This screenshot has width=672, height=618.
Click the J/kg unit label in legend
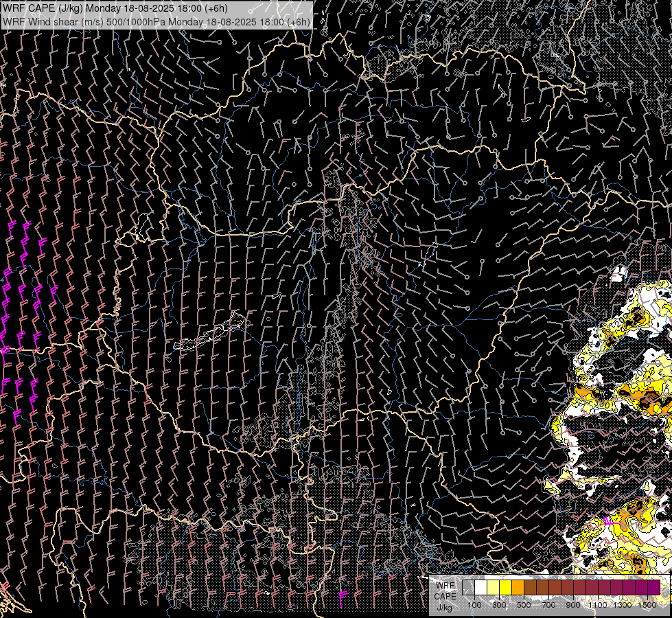point(444,608)
